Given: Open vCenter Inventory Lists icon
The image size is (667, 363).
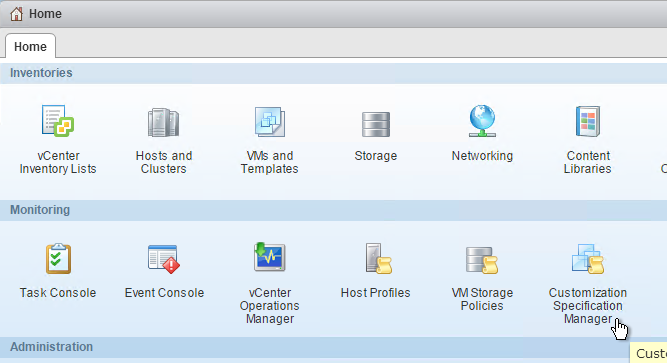Looking at the screenshot, I should click(58, 121).
